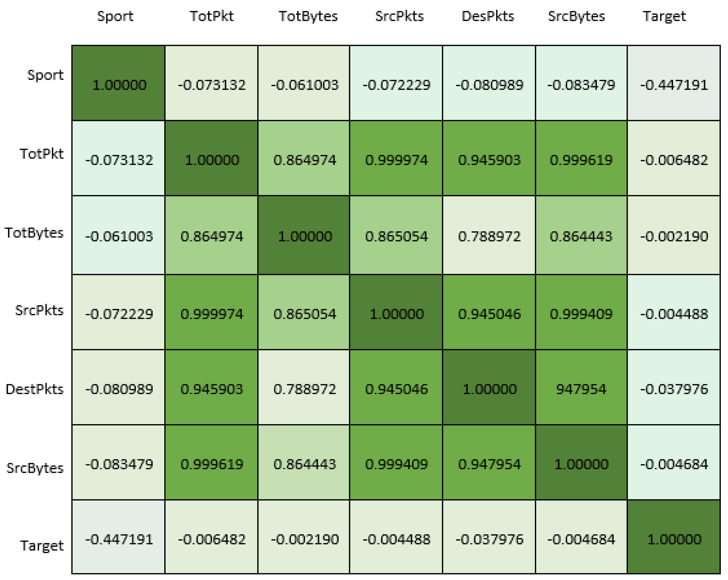Click the Sport column header
This screenshot has width=728, height=580.
(x=115, y=16)
